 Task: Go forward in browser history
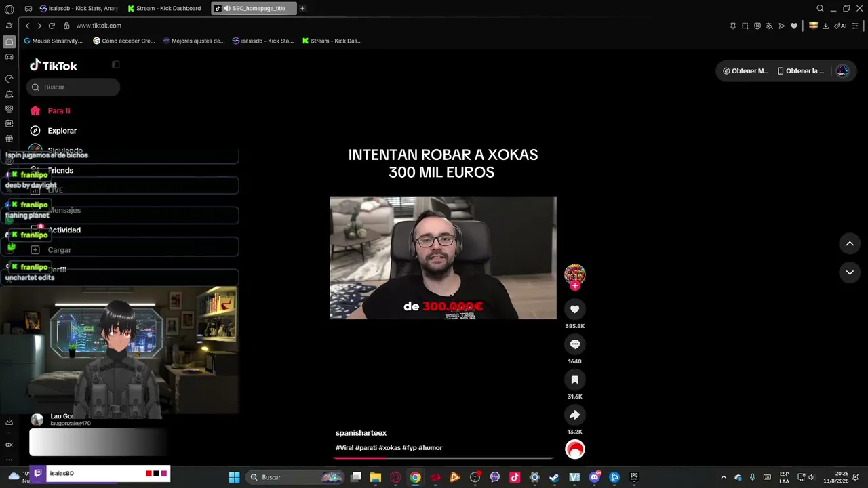pos(39,26)
